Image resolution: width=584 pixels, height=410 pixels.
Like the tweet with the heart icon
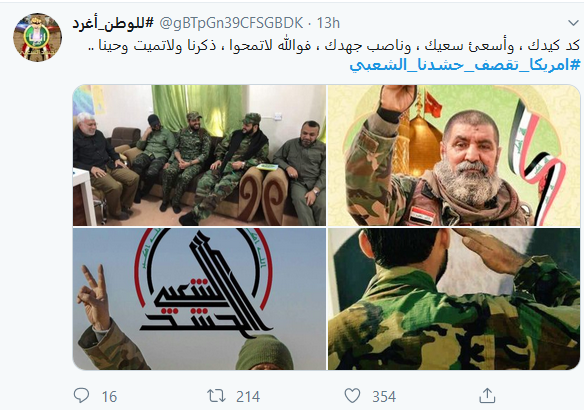click(x=352, y=396)
